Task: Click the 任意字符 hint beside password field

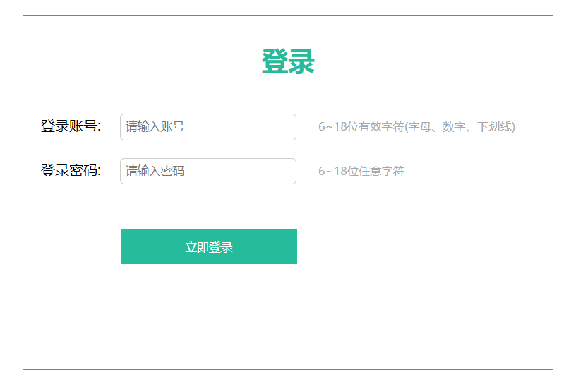Action: [x=361, y=172]
